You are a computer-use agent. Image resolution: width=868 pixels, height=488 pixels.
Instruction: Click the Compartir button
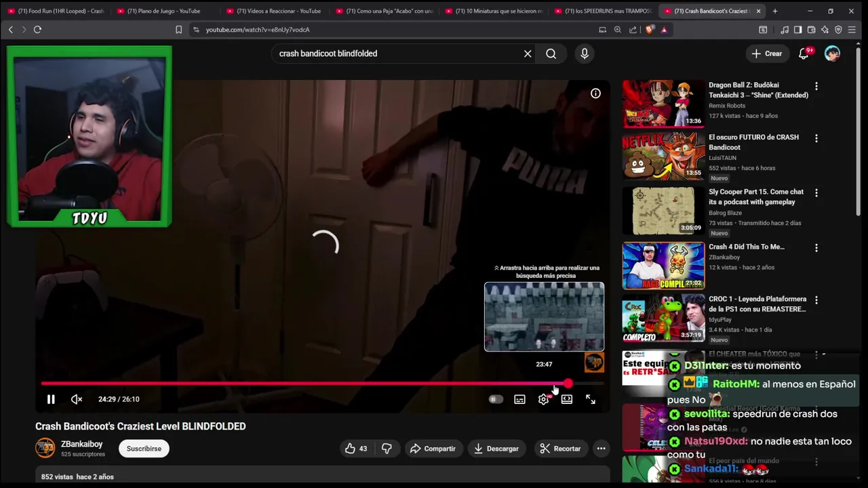point(432,449)
